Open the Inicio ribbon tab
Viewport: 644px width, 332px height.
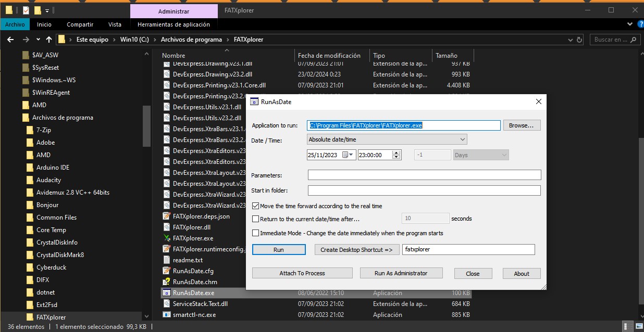point(44,24)
